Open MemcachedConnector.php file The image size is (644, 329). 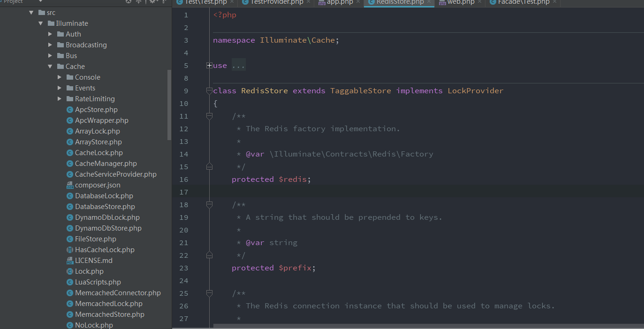[118, 293]
